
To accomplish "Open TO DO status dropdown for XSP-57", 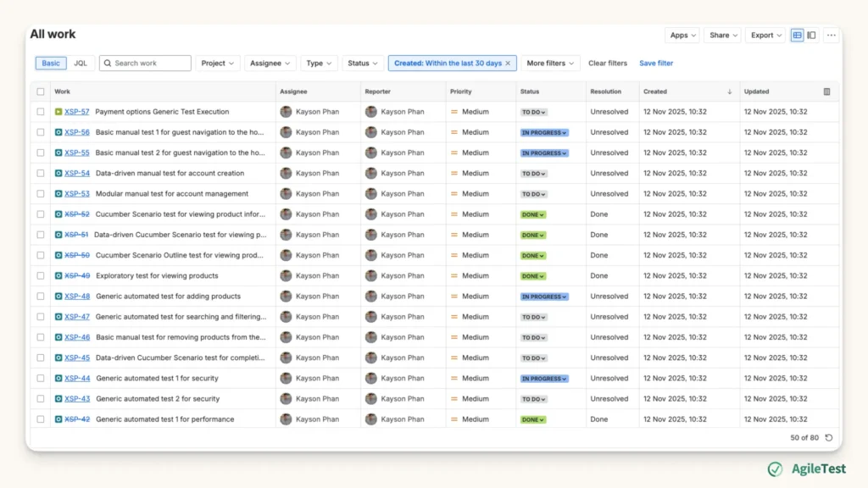I will point(534,113).
